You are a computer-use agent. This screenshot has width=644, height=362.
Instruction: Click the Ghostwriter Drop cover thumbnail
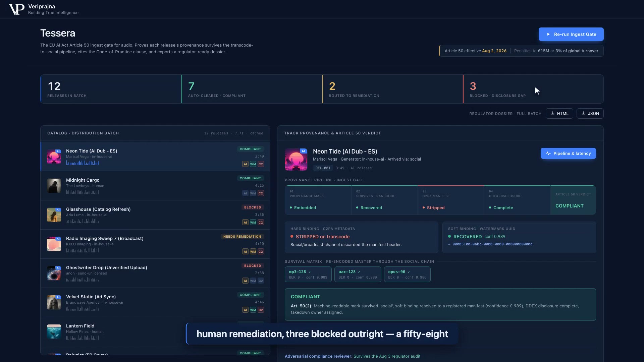click(54, 273)
